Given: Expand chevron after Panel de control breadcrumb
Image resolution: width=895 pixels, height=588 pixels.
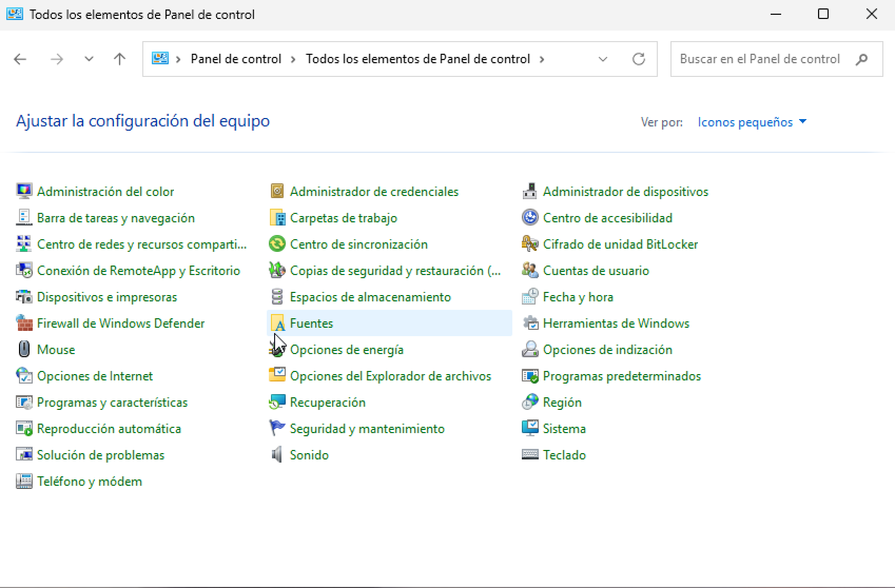Looking at the screenshot, I should 294,59.
